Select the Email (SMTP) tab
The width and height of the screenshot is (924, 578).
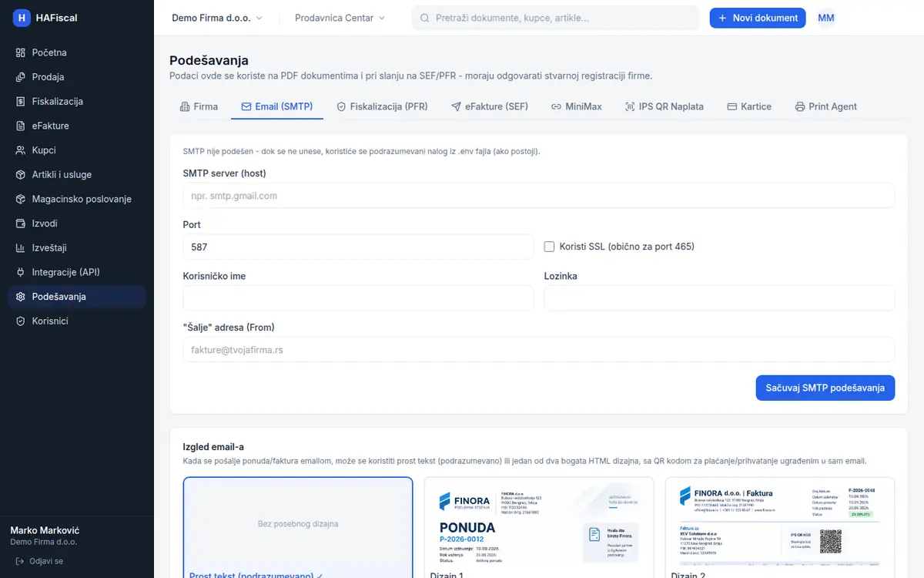(x=277, y=107)
